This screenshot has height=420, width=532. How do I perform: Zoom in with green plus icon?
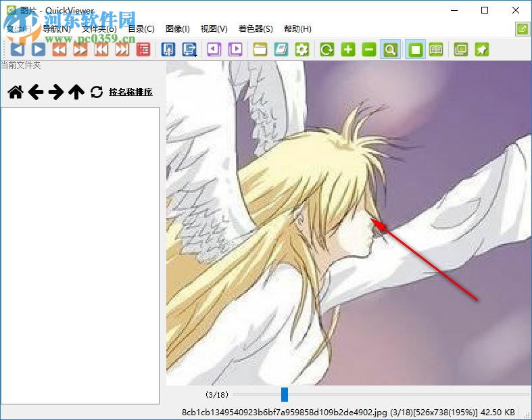(x=348, y=49)
